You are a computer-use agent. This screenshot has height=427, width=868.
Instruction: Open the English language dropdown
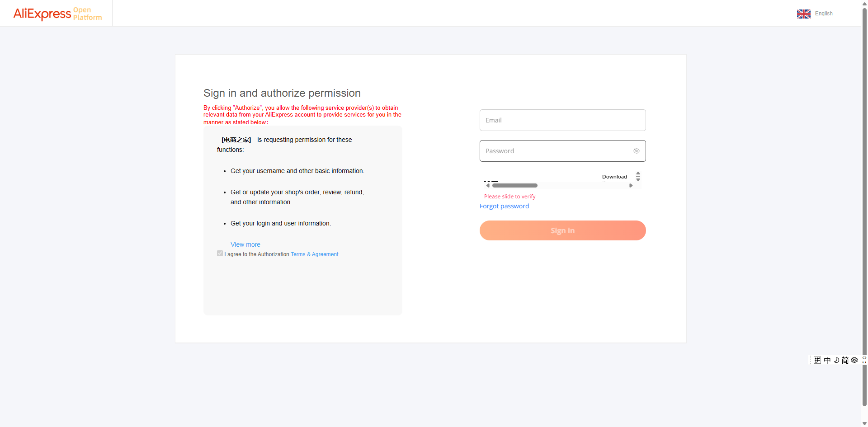pos(823,14)
